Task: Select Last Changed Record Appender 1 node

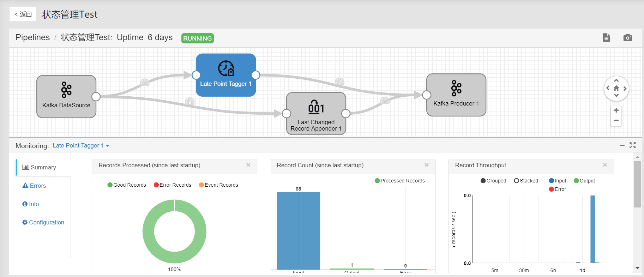Action: pos(316,114)
